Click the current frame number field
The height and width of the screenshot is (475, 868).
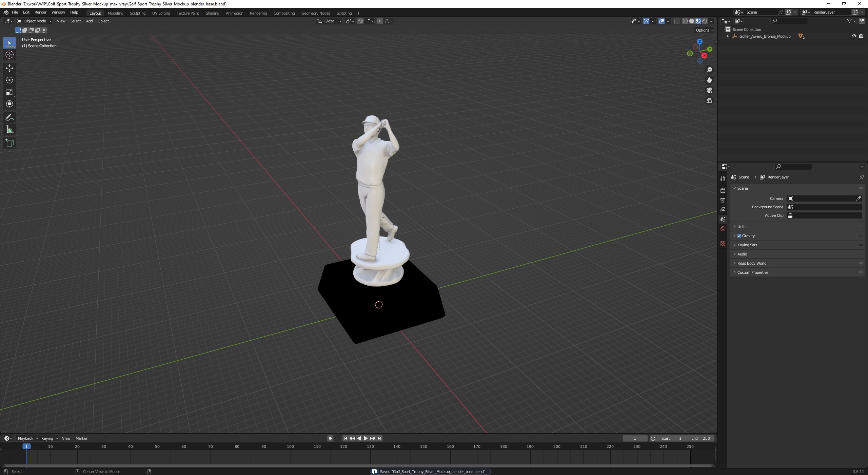tap(635, 438)
